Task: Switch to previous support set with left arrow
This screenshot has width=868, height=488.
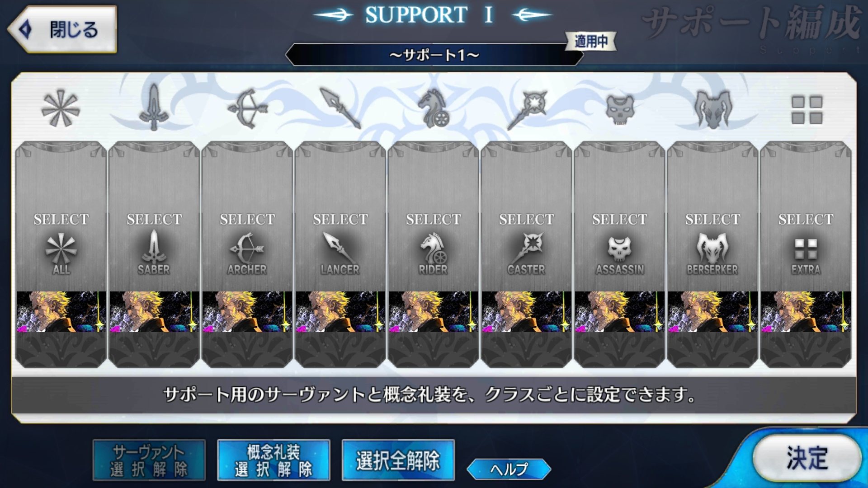Action: [x=334, y=15]
